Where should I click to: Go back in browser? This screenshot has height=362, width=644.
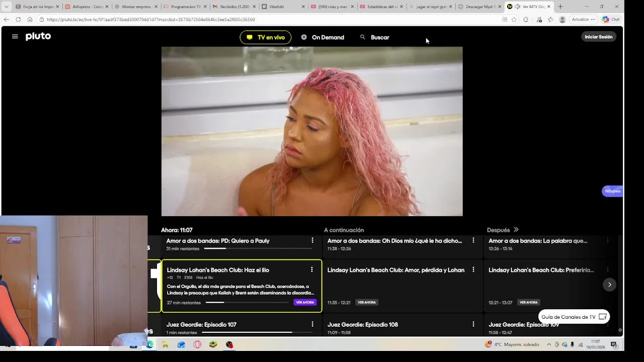click(6, 20)
